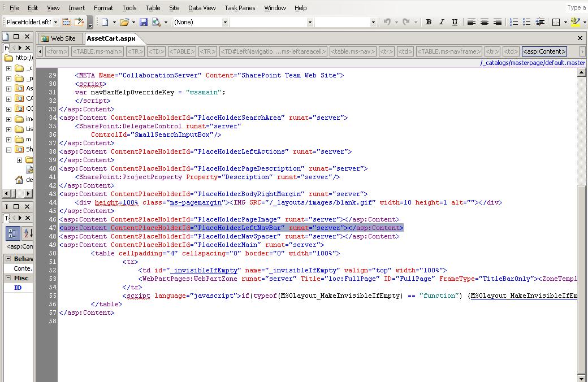Viewport: 588px width, 382px height.
Task: Open the Task Panes menu
Action: pyautogui.click(x=240, y=8)
